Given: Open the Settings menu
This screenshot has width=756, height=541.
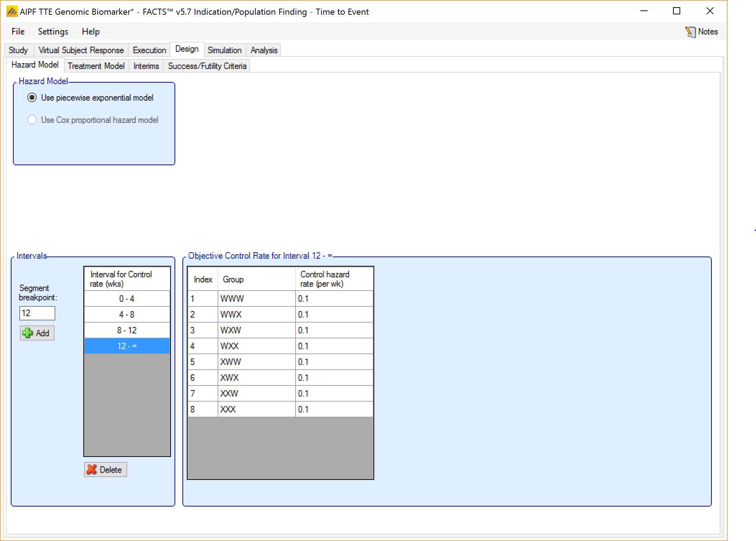Looking at the screenshot, I should coord(53,32).
